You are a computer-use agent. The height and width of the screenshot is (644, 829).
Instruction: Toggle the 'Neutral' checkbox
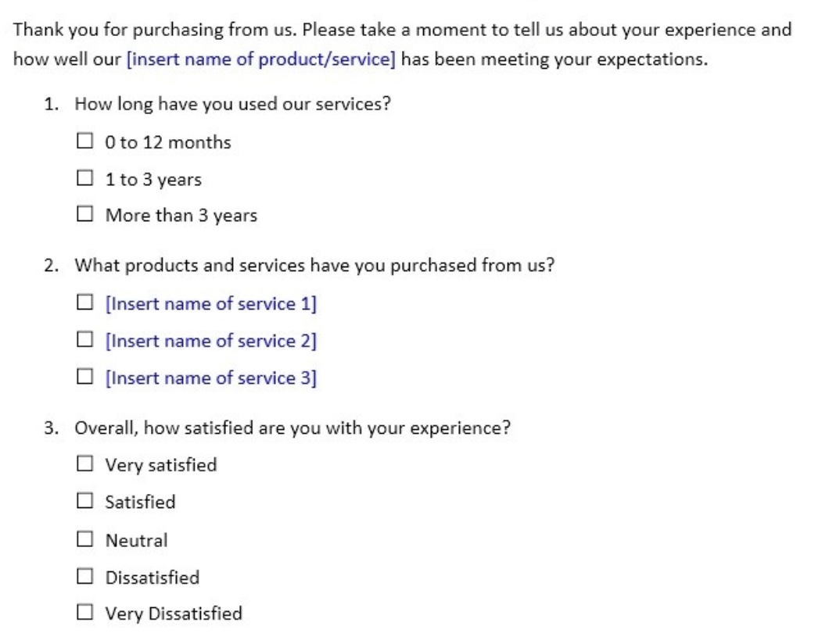tap(84, 539)
